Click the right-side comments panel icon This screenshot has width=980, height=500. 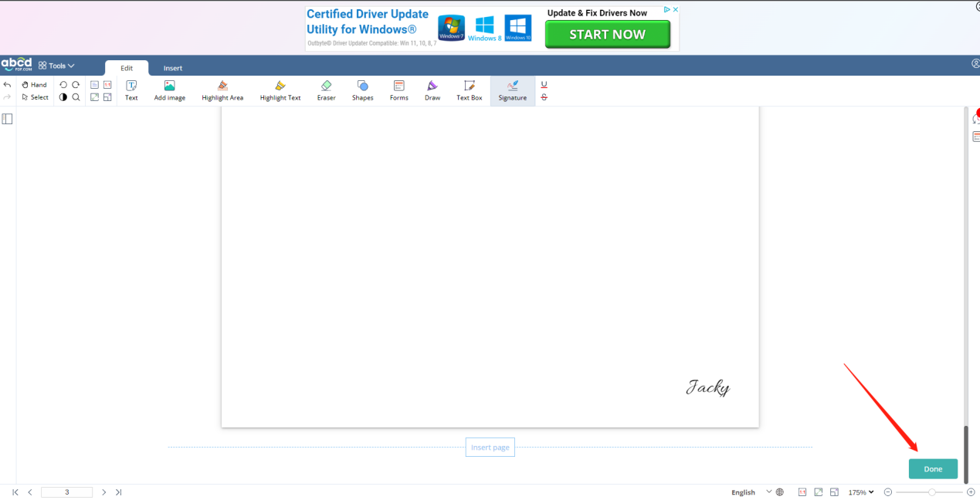tap(976, 137)
